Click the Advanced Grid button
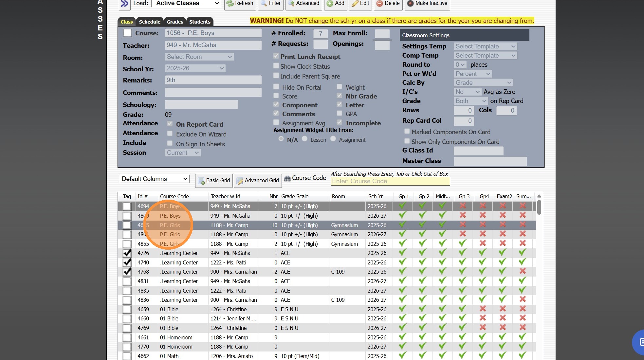 258,181
